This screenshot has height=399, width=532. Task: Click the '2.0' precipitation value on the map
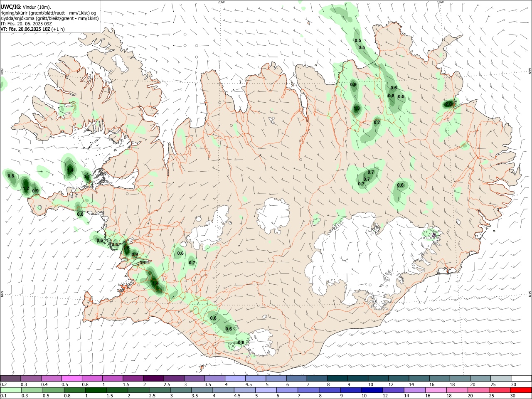tap(448, 104)
